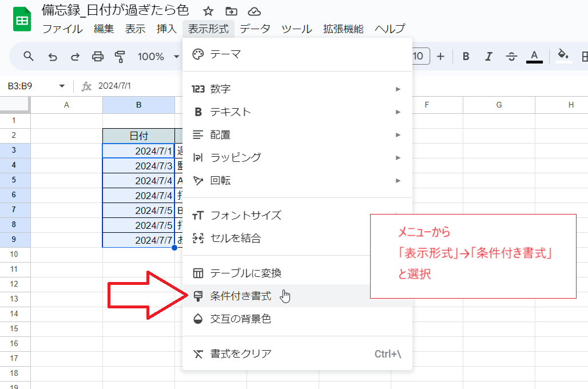Open the zoom 100% dropdown
This screenshot has height=389, width=588.
(x=158, y=57)
